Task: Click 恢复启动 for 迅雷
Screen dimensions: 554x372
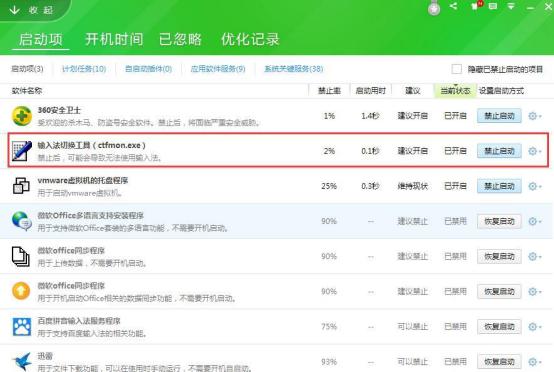Action: (x=499, y=361)
